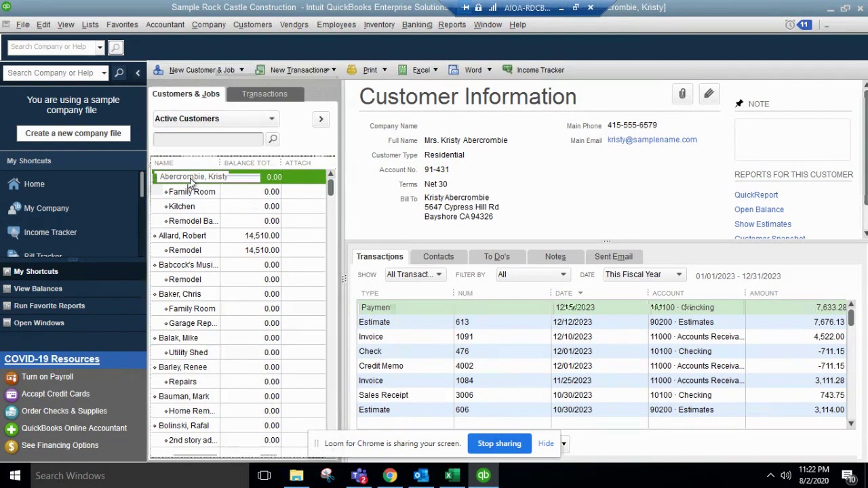Click Create a new company file button
This screenshot has height=488, width=868.
pyautogui.click(x=73, y=134)
